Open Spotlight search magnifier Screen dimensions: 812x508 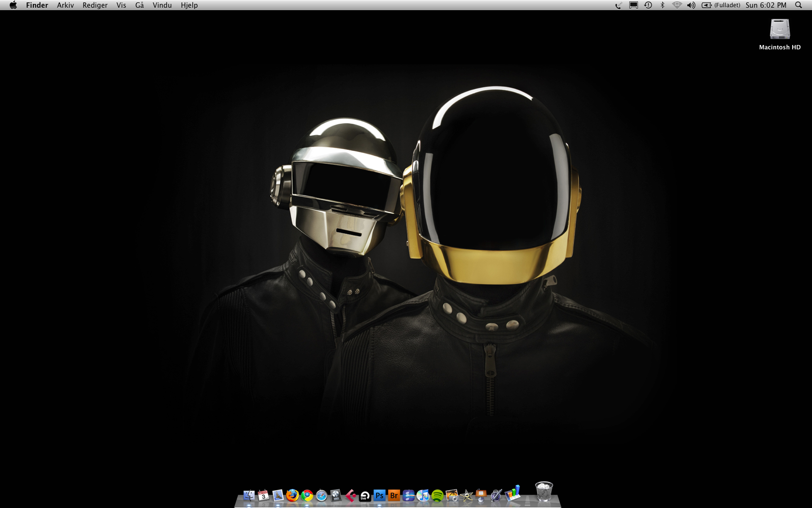(x=798, y=5)
